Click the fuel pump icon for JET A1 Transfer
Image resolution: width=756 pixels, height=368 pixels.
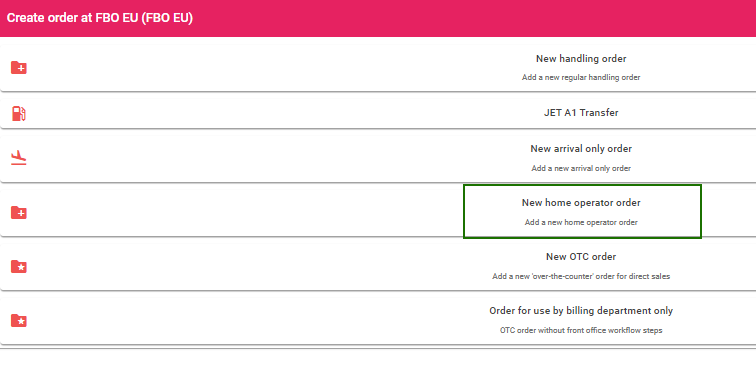19,113
